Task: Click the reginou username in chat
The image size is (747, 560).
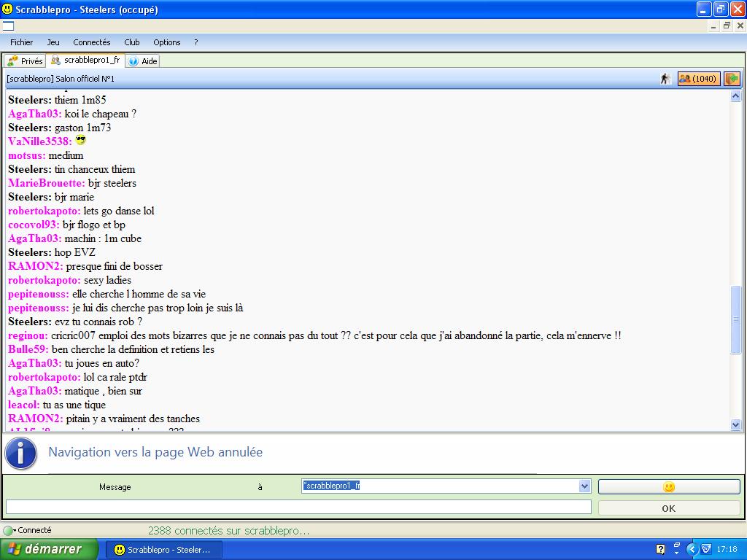Action: tap(28, 335)
